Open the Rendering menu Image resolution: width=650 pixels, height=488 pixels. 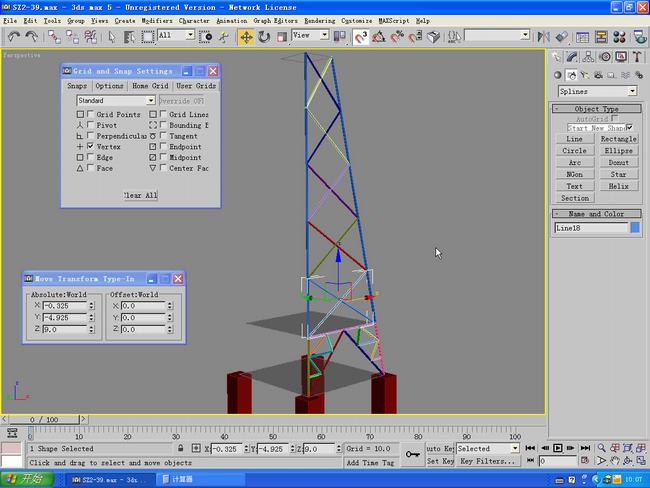(320, 21)
